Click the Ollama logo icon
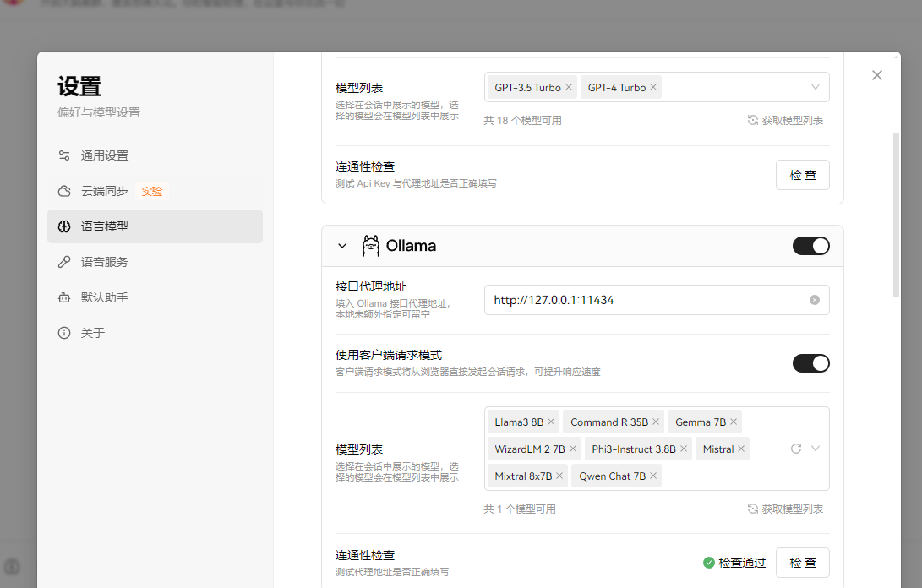The height and width of the screenshot is (588, 922). (x=370, y=245)
